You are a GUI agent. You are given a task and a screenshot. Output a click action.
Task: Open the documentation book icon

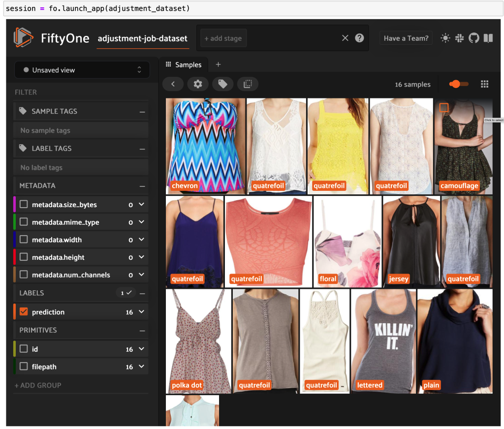pos(488,38)
